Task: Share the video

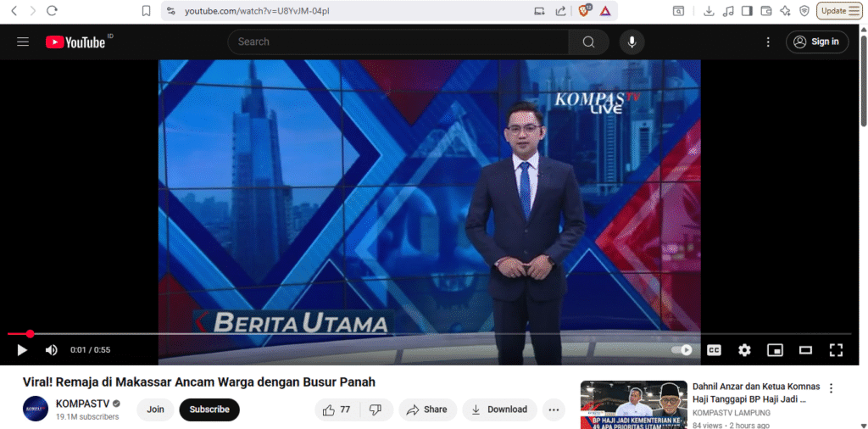Action: tap(427, 409)
